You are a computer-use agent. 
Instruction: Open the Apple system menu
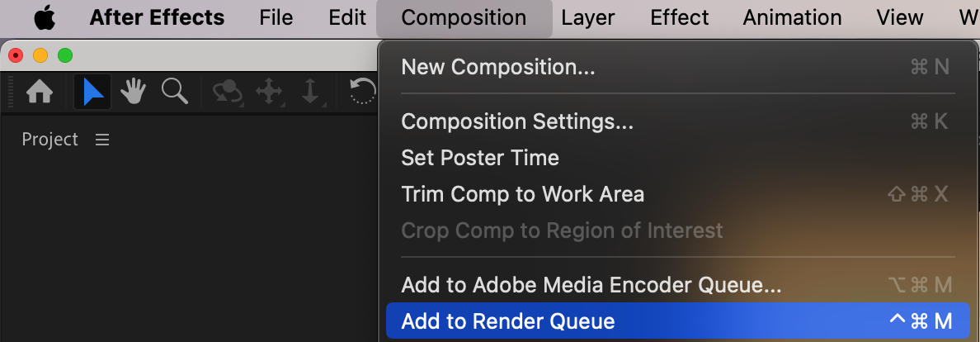point(44,17)
